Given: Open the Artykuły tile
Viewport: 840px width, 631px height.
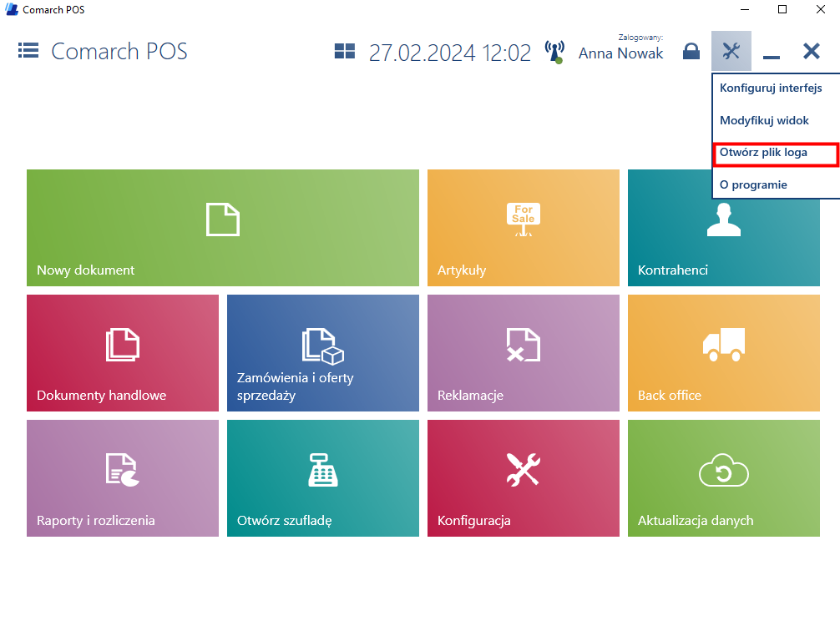Looking at the screenshot, I should (524, 228).
